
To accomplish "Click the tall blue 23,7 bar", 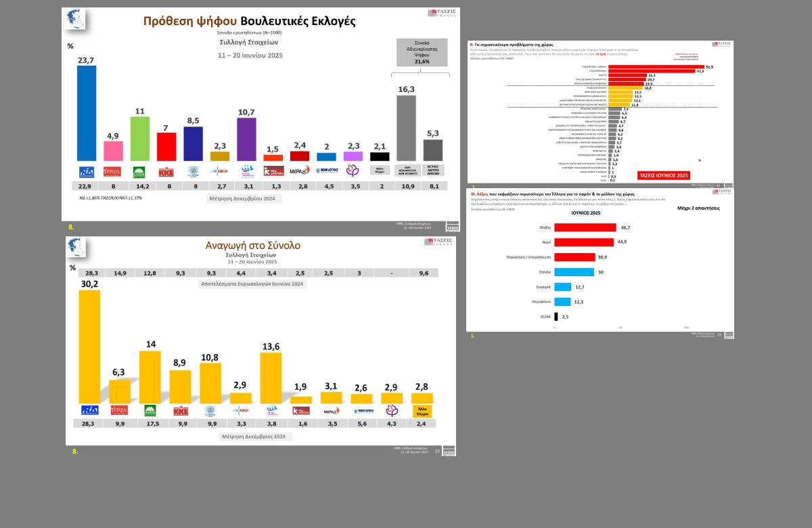I will 87,113.
